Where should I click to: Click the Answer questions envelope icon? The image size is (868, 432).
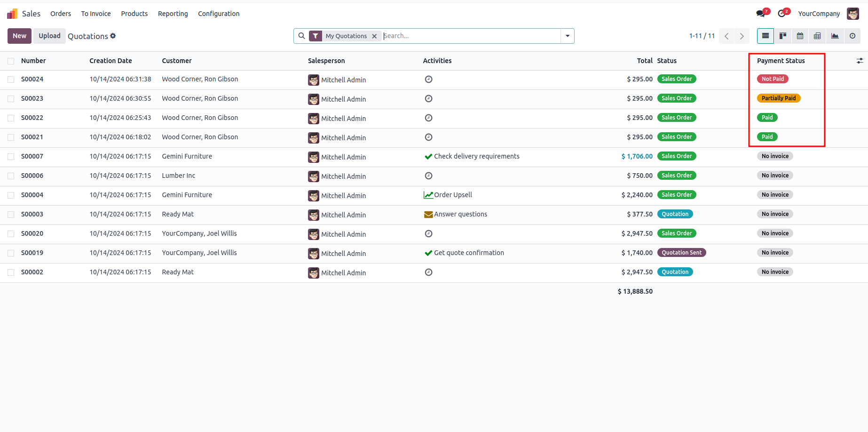428,215
